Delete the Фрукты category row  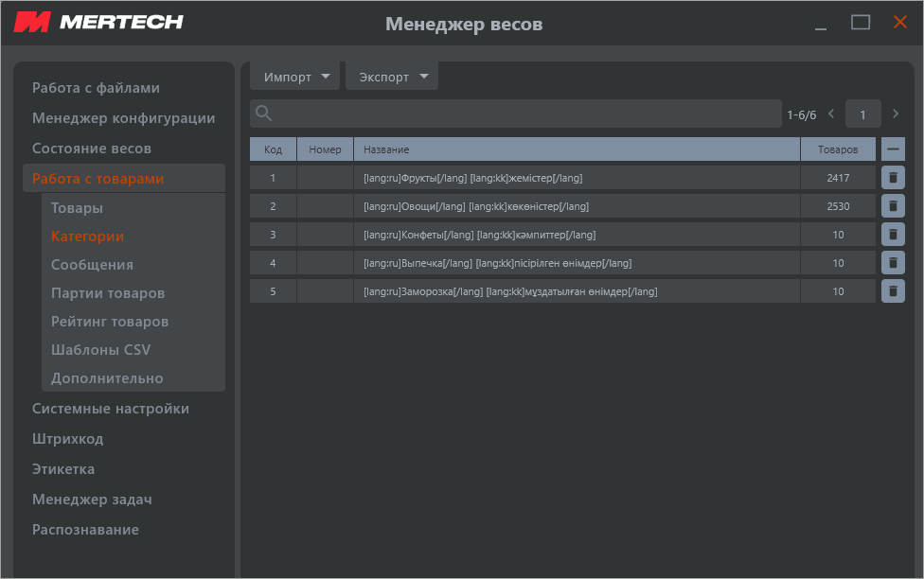[x=893, y=177]
